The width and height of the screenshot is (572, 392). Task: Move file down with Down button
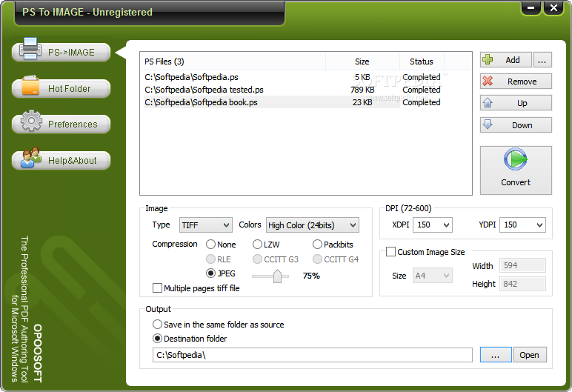tap(516, 124)
